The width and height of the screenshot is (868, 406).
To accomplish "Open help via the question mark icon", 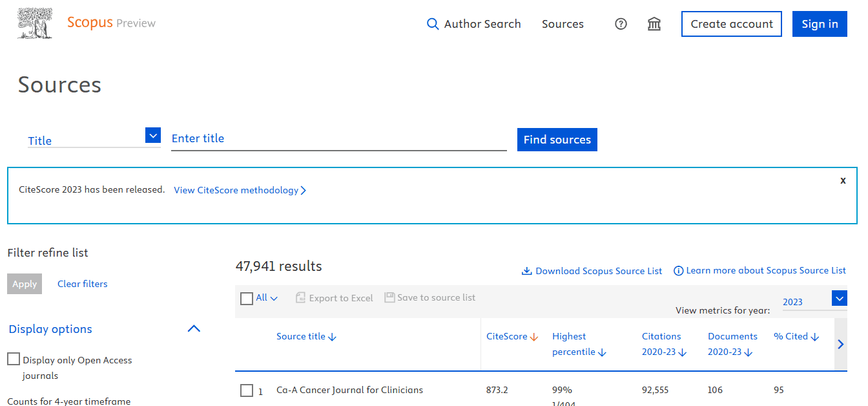I will tap(621, 23).
